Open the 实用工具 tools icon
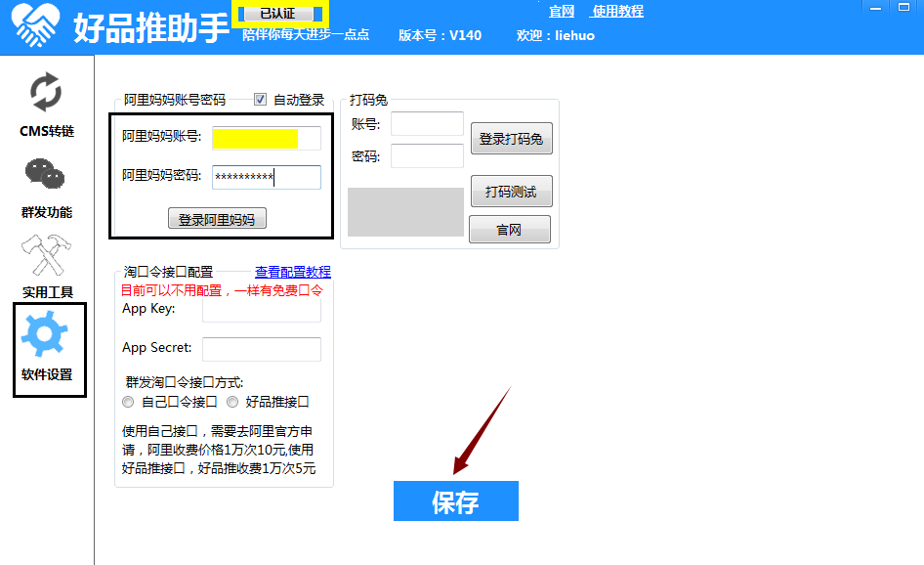 coord(46,255)
